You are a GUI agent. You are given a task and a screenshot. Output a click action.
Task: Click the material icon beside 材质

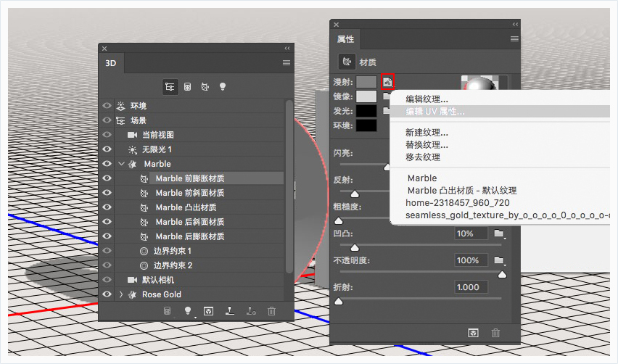click(x=347, y=62)
